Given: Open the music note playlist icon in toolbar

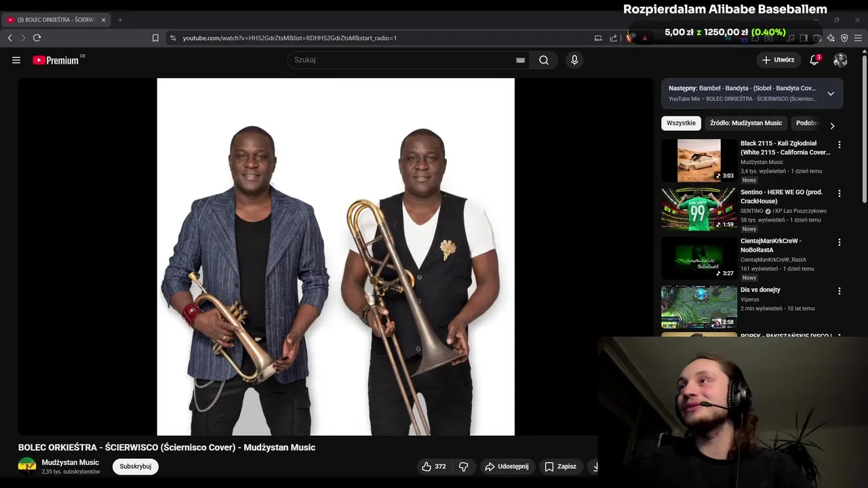Looking at the screenshot, I should pyautogui.click(x=791, y=38).
